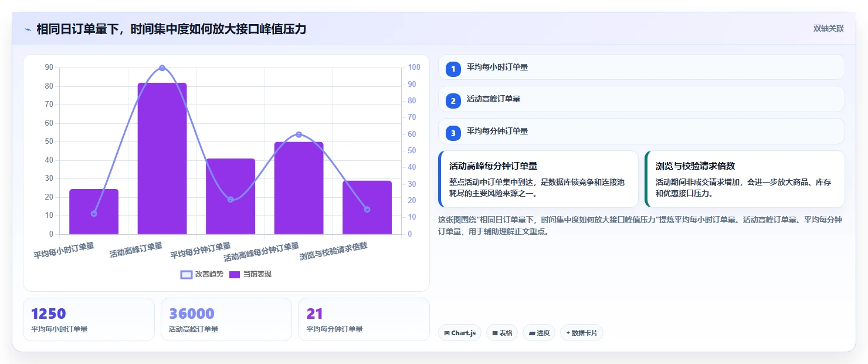Click the trend line point at 100
The width and height of the screenshot is (868, 364).
point(162,68)
